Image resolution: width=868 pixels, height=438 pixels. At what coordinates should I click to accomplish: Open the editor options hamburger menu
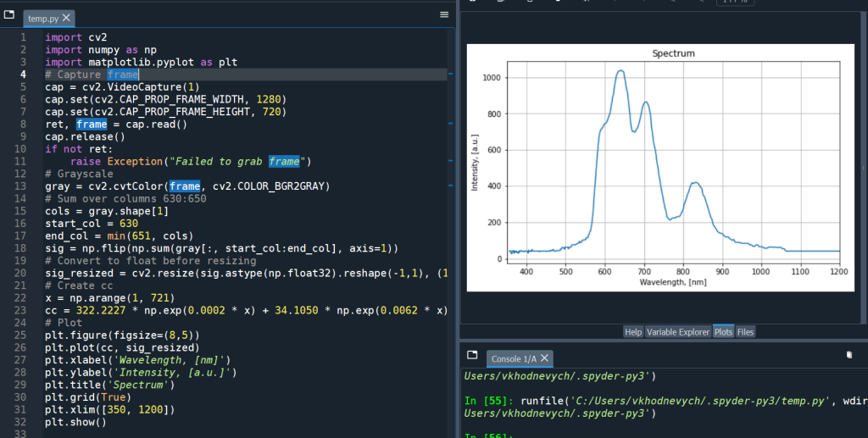(x=444, y=15)
